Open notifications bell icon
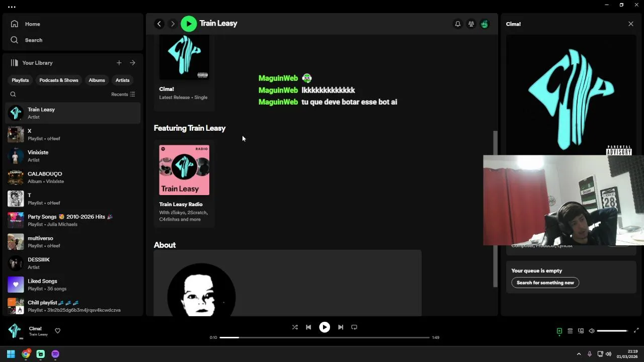The height and width of the screenshot is (362, 644). click(x=457, y=24)
